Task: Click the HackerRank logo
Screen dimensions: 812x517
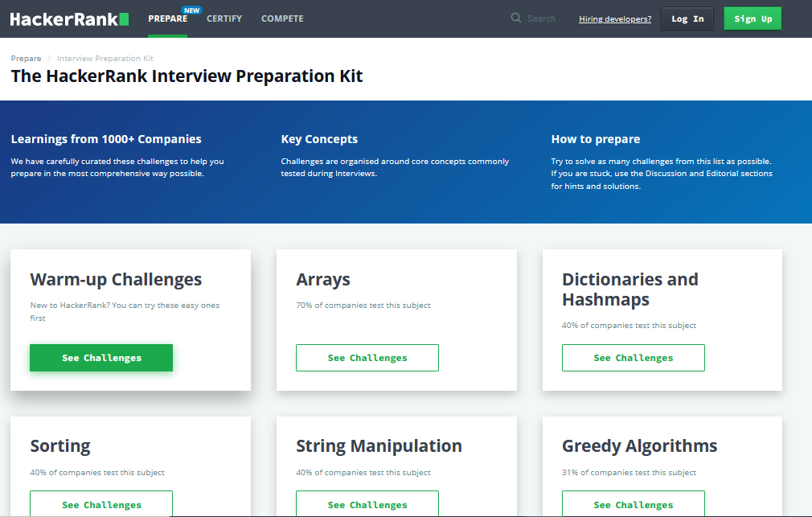Action: point(69,19)
